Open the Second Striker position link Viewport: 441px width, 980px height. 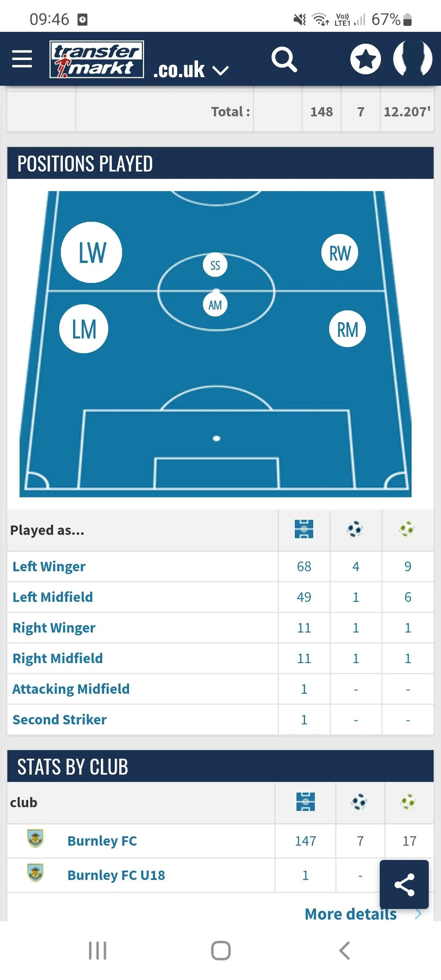pyautogui.click(x=60, y=719)
